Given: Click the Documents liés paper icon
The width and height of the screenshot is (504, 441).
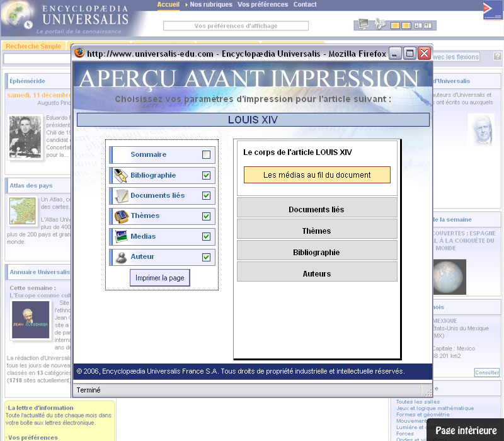Looking at the screenshot, I should 121,195.
